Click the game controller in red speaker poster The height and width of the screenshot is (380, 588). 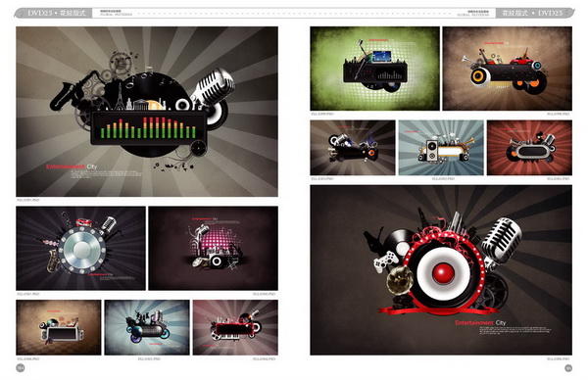pos(385,261)
